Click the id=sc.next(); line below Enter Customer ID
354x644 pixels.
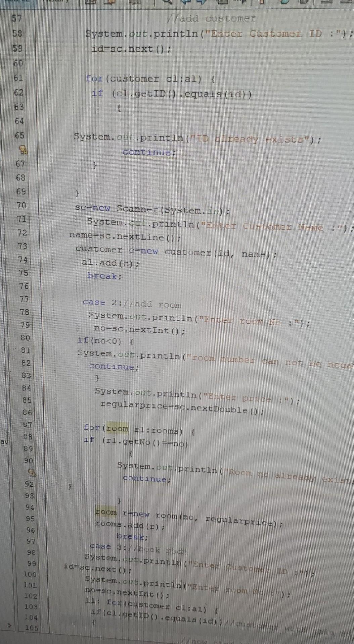coord(131,49)
